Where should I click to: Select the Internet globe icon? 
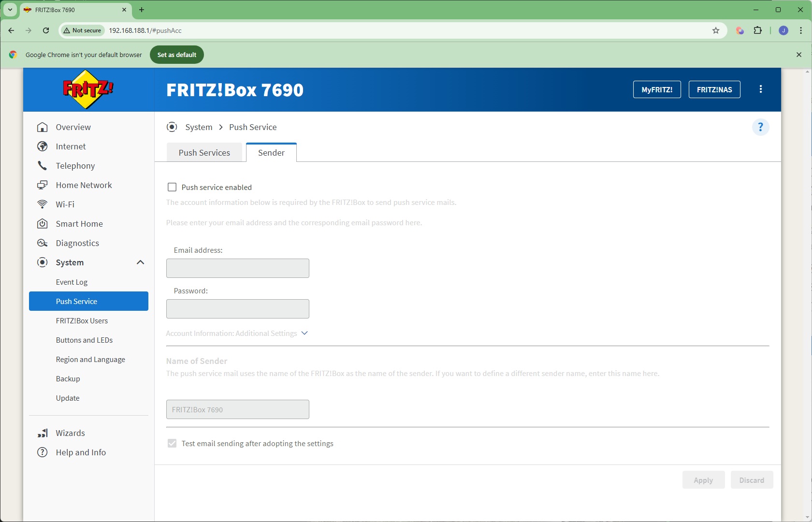(x=43, y=146)
